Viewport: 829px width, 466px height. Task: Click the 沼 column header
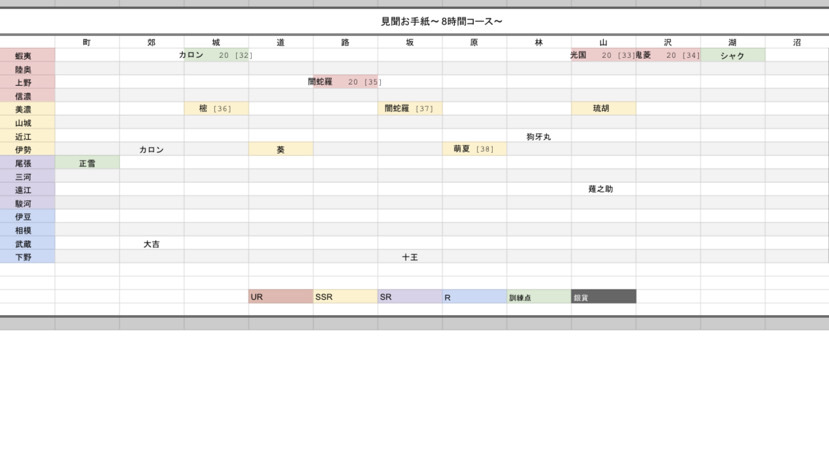pos(797,42)
